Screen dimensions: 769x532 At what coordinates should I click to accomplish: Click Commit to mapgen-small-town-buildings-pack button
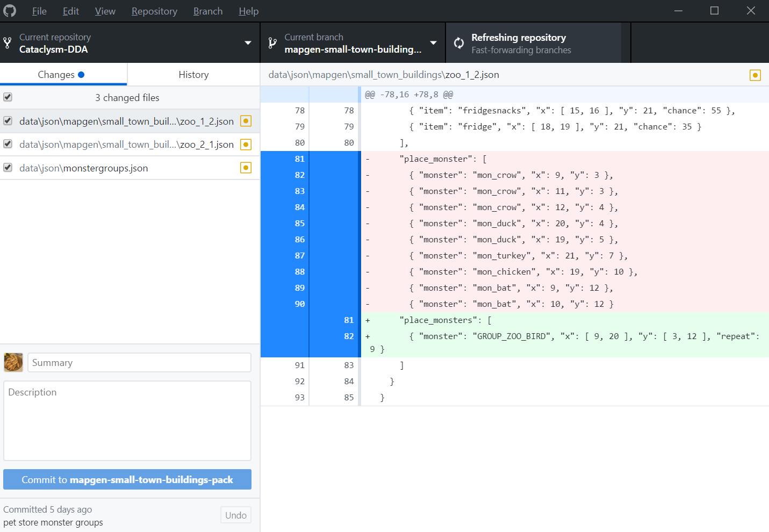click(x=127, y=479)
